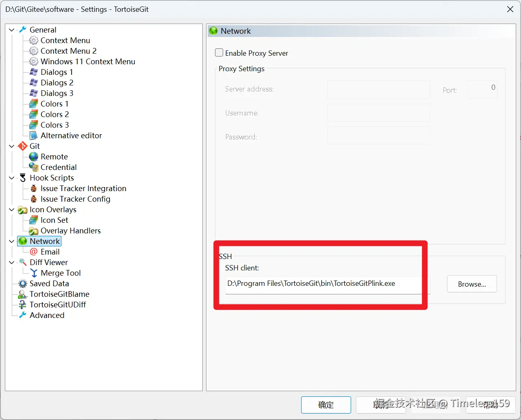Image resolution: width=521 pixels, height=420 pixels.
Task: Open the Colors 1 settings page
Action: click(54, 104)
